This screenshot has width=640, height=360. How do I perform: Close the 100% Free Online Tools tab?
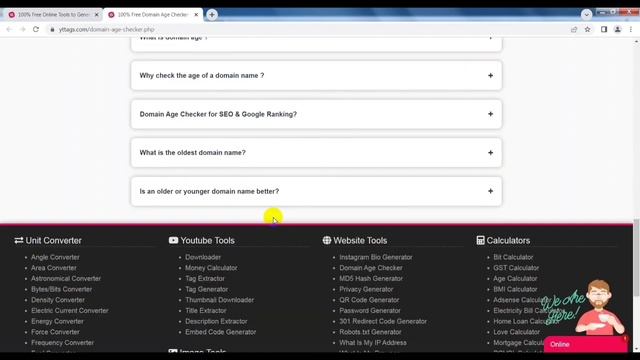coord(96,15)
